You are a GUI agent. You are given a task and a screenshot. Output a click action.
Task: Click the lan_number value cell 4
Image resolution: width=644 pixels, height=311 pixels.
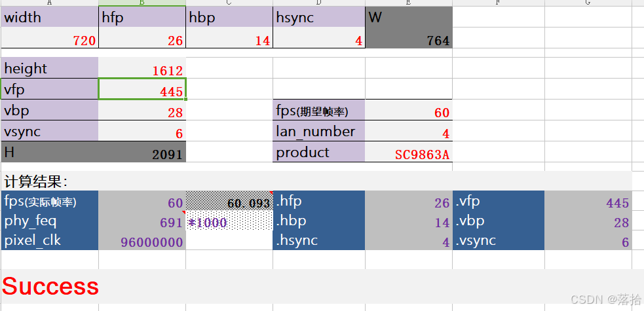tap(409, 131)
